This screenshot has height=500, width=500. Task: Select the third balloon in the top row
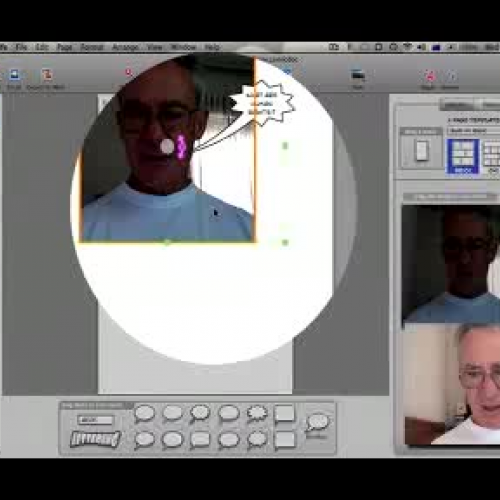click(200, 414)
